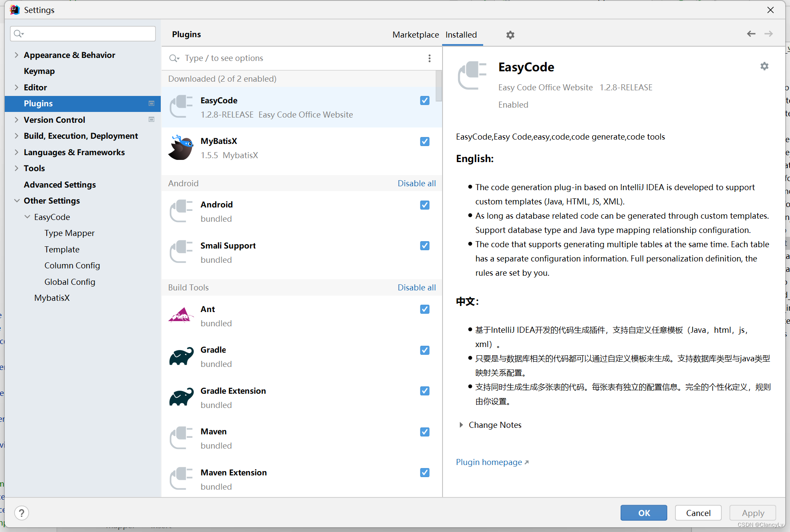Uncheck the Smali Support plugin

425,245
